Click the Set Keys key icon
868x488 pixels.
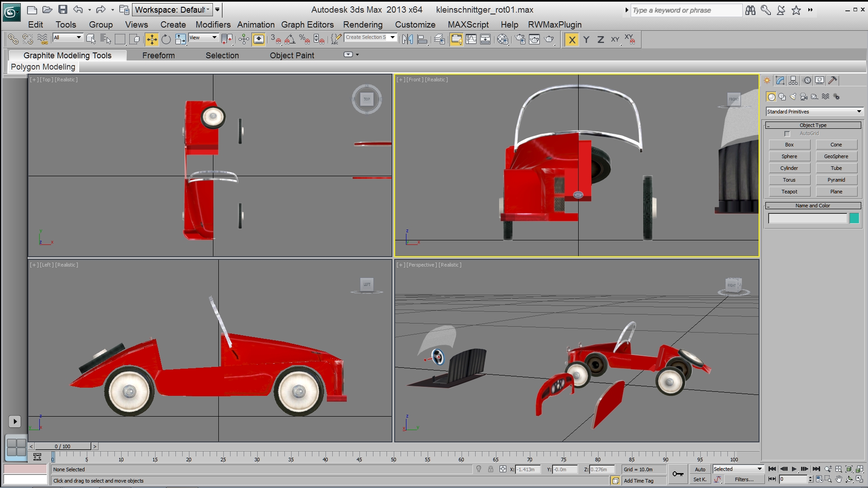[x=678, y=474]
